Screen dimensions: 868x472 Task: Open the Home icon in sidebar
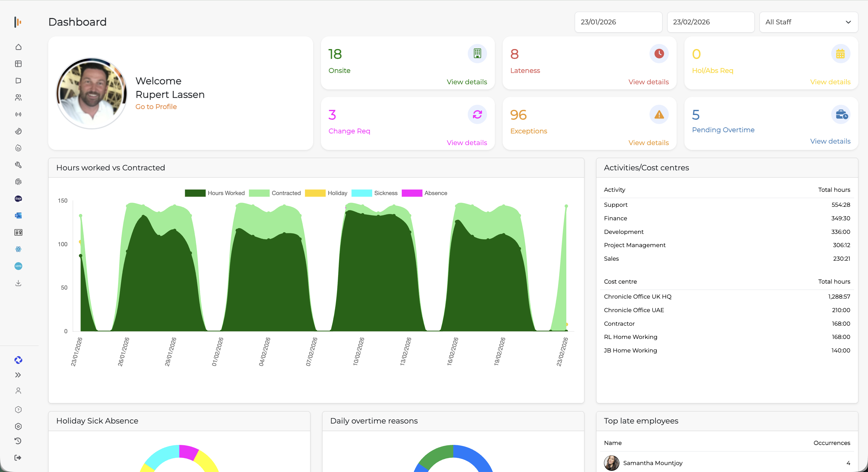coord(18,47)
